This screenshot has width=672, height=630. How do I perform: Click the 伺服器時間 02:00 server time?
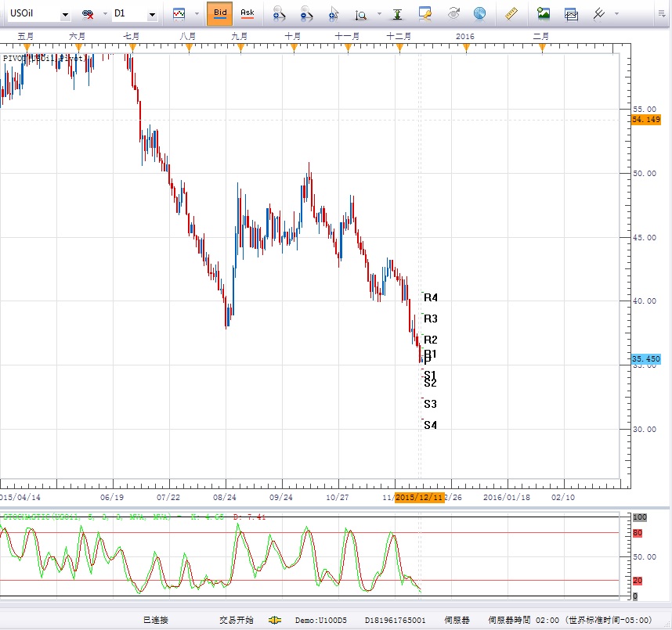[523, 620]
